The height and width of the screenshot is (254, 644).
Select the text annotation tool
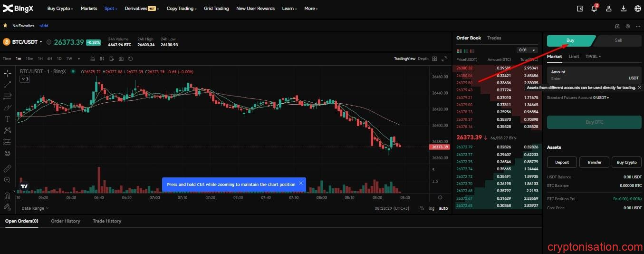click(x=7, y=119)
